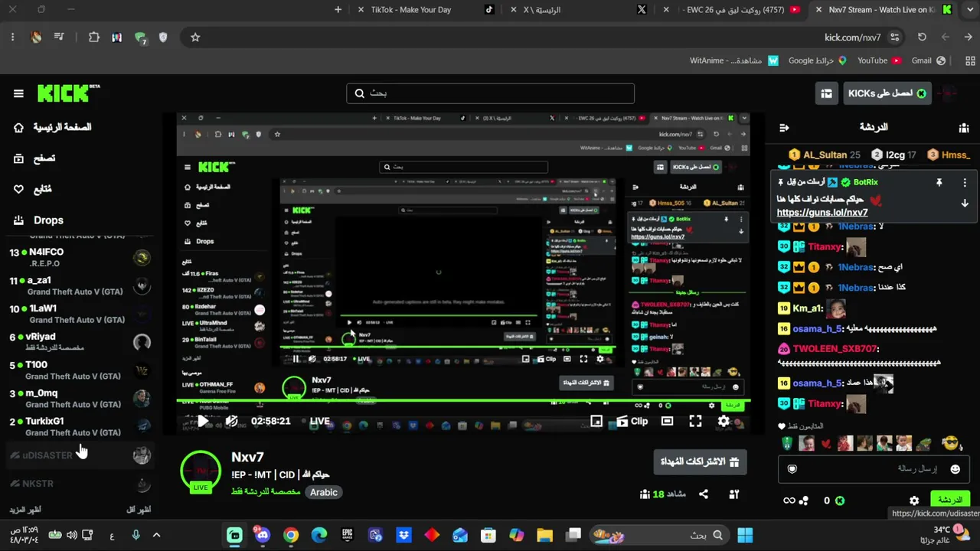The height and width of the screenshot is (551, 980).
Task: Open N4IFCO channel in sidebar
Action: click(80, 257)
